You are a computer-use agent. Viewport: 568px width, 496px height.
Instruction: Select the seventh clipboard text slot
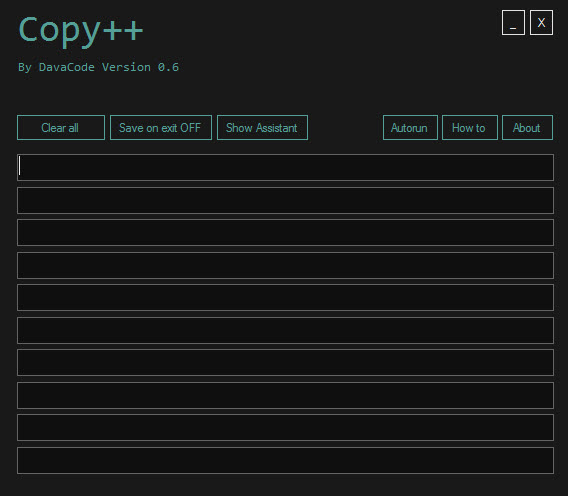[285, 362]
